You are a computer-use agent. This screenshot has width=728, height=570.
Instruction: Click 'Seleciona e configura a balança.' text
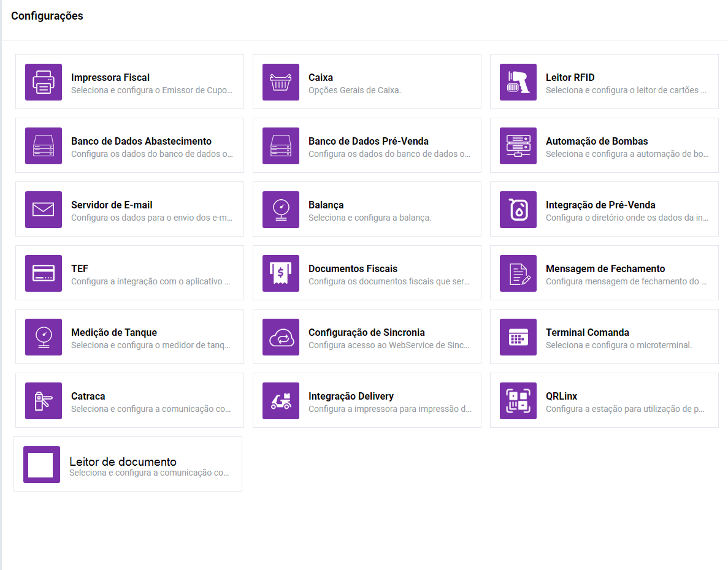[370, 218]
